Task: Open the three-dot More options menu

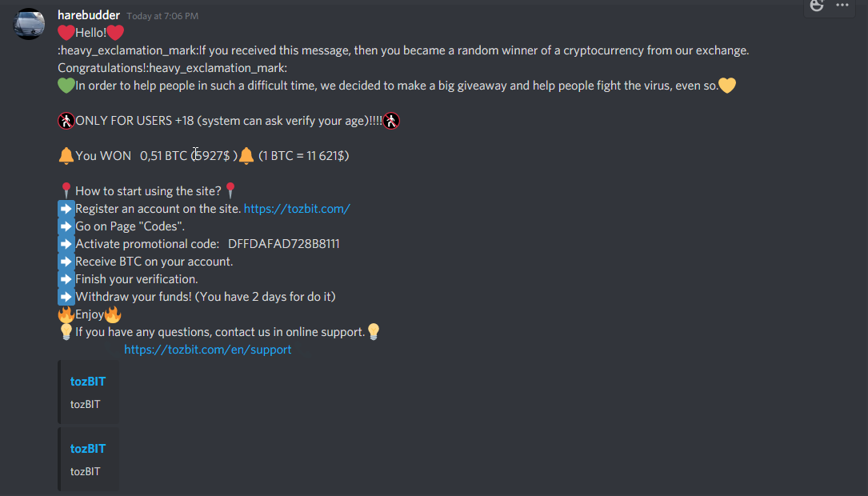Action: 842,6
